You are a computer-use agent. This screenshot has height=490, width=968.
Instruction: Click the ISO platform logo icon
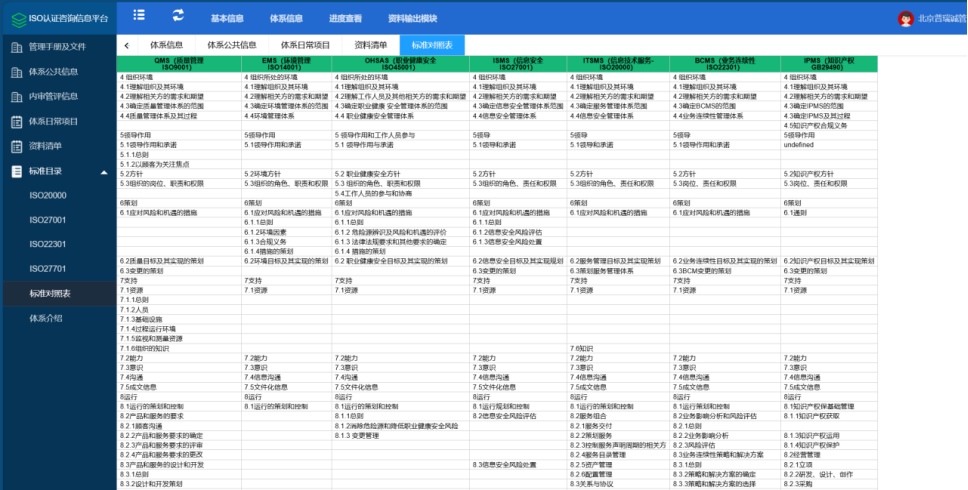pyautogui.click(x=19, y=19)
